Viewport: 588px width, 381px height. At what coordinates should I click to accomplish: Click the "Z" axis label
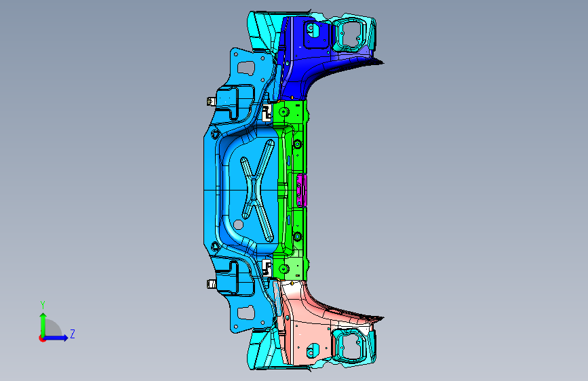[73, 334]
